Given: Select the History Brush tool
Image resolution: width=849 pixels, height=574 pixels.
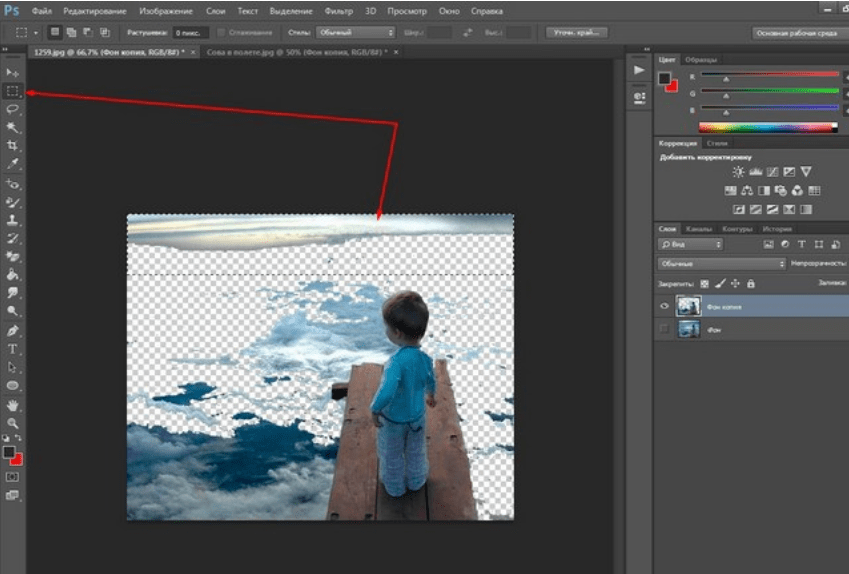Looking at the screenshot, I should tap(12, 238).
